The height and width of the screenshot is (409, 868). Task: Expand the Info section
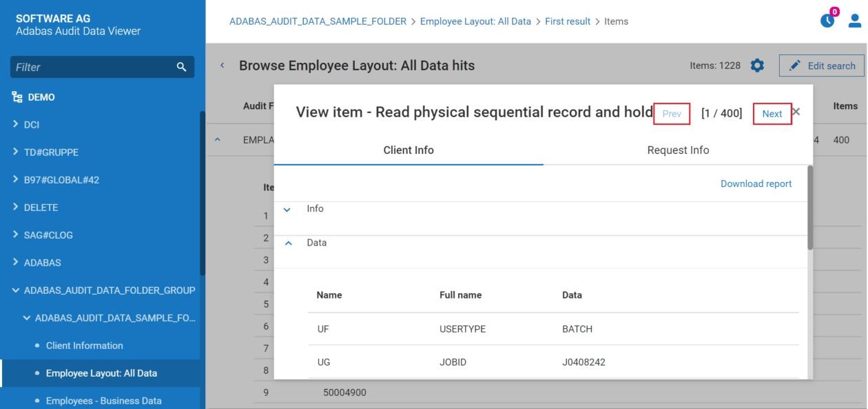pyautogui.click(x=287, y=210)
